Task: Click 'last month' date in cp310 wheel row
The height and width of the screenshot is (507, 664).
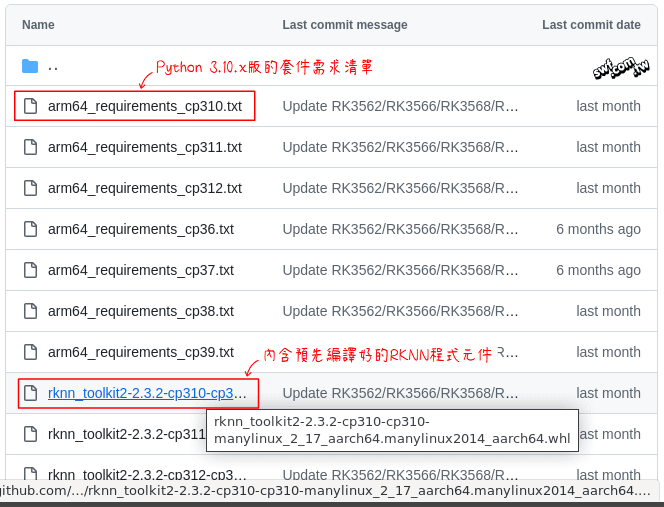Action: tap(608, 393)
